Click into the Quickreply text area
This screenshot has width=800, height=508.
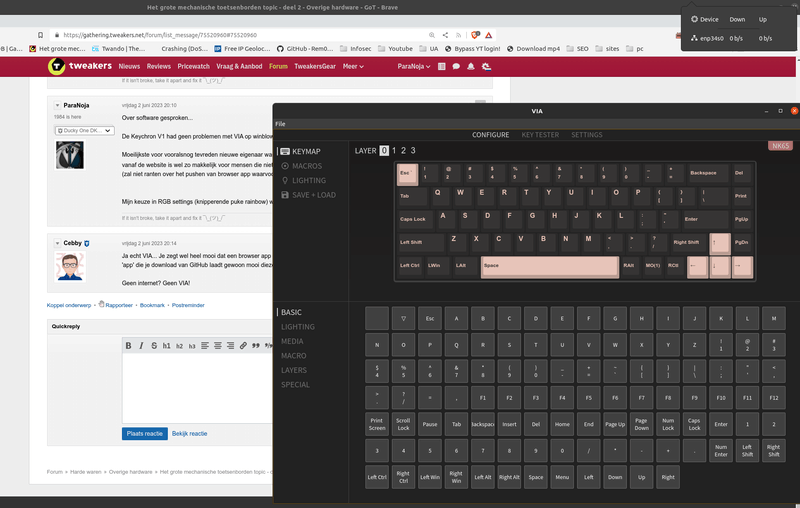(x=197, y=388)
